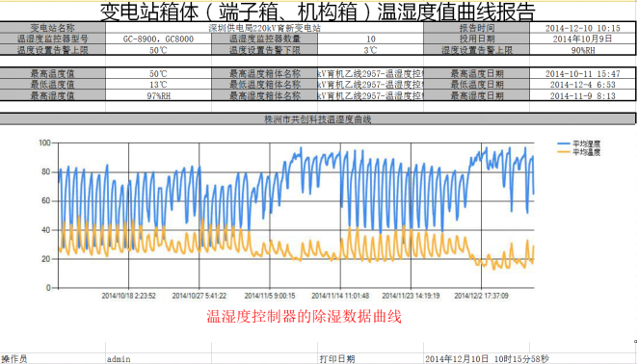Select the operator value admin
Image resolution: width=638 pixels, height=364 pixels.
tap(119, 359)
